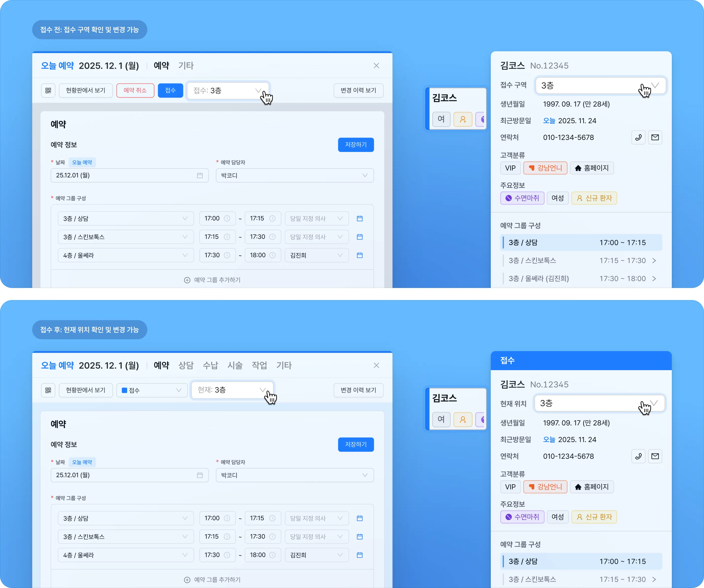Click date field calendar icon in upper 예약 정보

[200, 176]
